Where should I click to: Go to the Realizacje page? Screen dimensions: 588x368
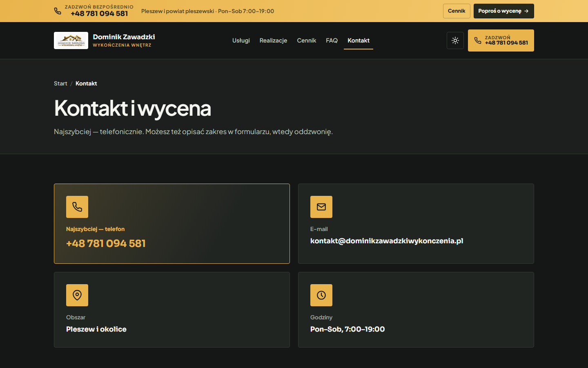click(273, 40)
